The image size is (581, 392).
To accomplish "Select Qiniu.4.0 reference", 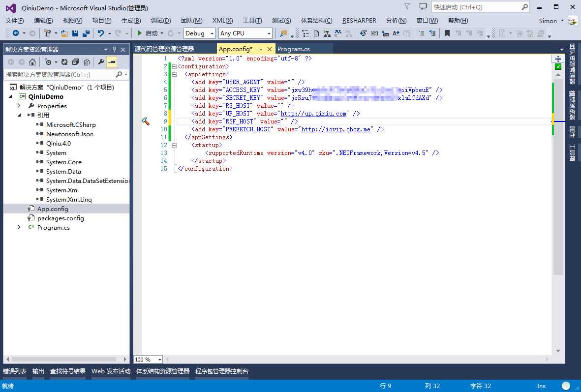I will click(x=59, y=144).
